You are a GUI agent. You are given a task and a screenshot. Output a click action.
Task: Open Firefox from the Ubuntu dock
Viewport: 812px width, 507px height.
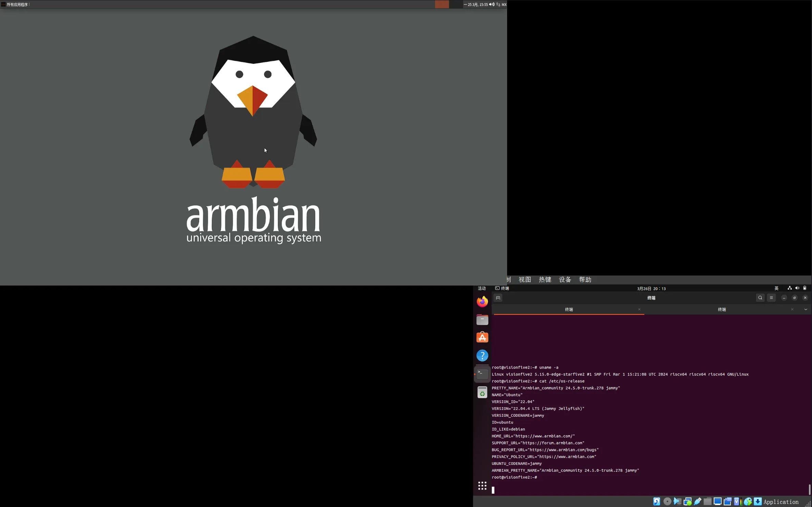click(x=482, y=302)
